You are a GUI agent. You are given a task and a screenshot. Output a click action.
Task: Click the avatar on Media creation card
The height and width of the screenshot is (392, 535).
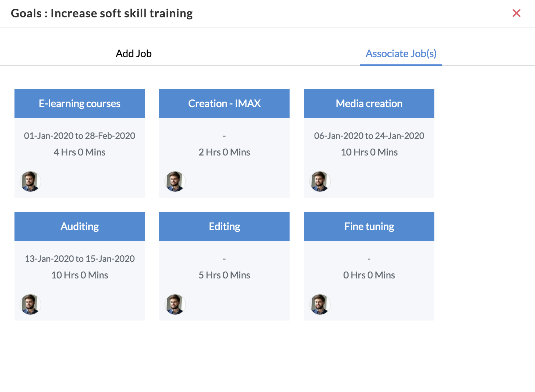pos(320,182)
